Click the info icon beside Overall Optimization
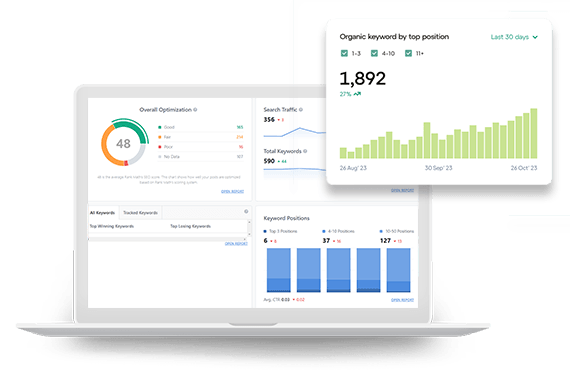 tap(195, 109)
